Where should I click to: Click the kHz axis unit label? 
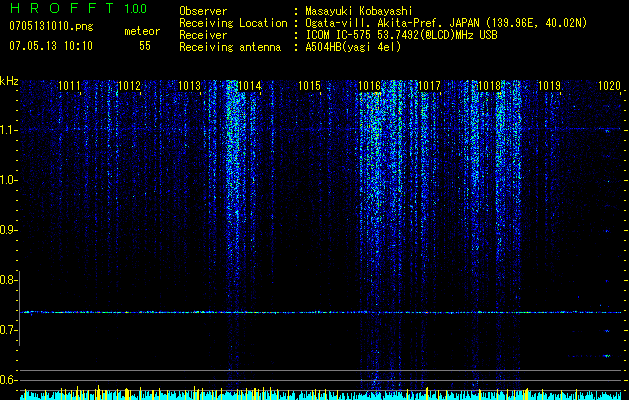coord(9,81)
